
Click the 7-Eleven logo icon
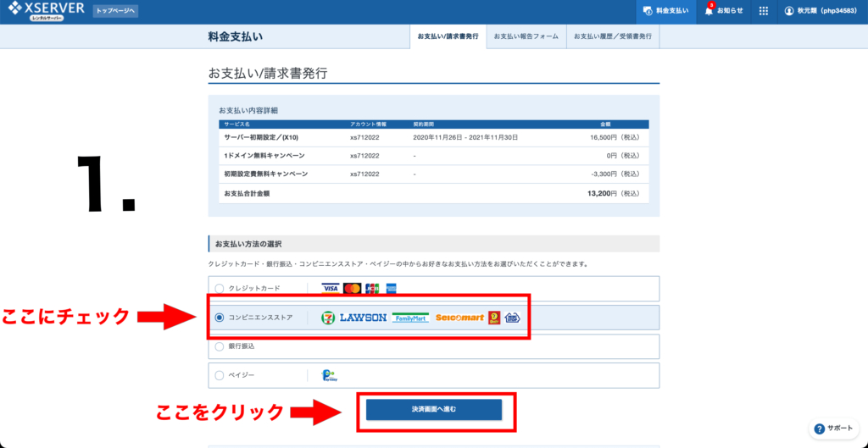click(328, 318)
